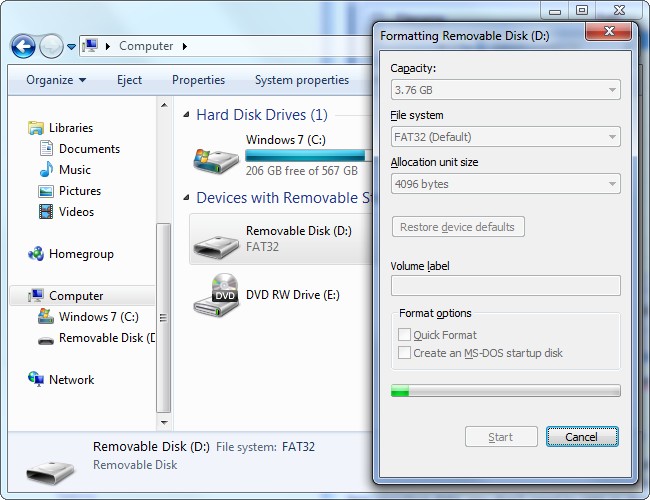Click the details pane Removable Disk icon

click(51, 472)
